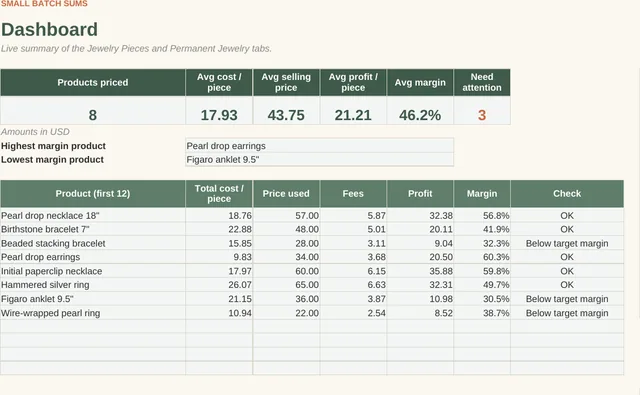Select Pearl drop earrings in the product table
Screen dimensions: 640x395
point(40,257)
